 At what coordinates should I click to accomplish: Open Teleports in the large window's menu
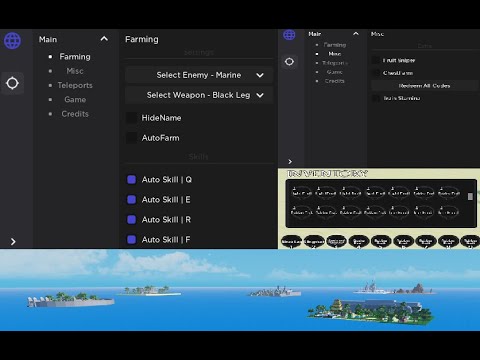[75, 85]
